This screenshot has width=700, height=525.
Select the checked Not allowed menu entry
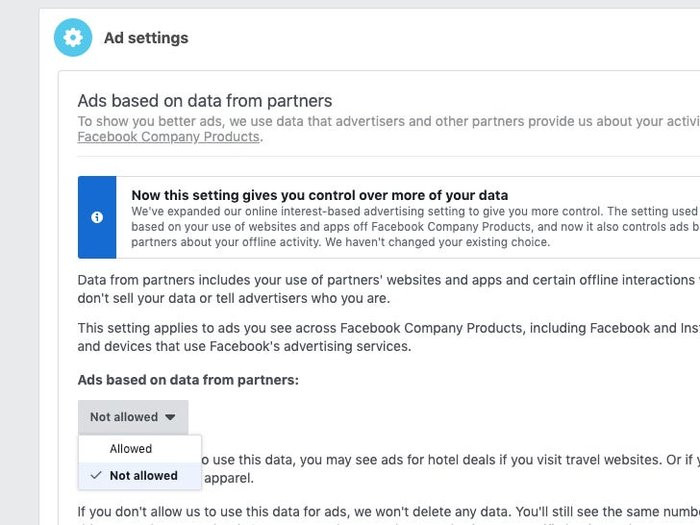143,476
